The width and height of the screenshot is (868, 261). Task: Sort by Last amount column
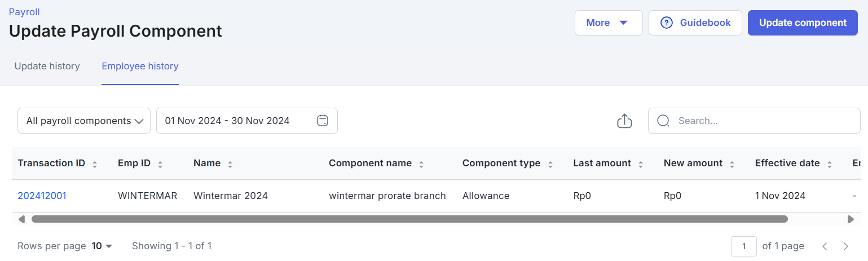pos(641,164)
